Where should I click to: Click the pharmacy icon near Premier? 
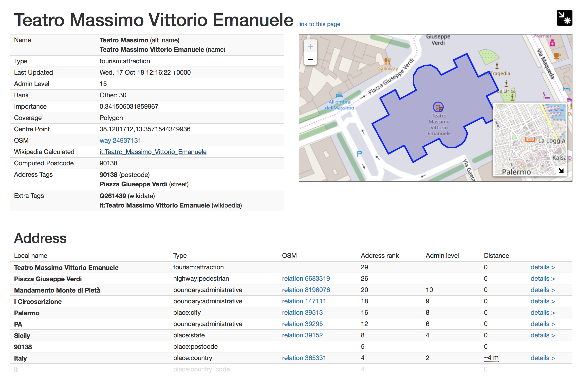pyautogui.click(x=552, y=43)
